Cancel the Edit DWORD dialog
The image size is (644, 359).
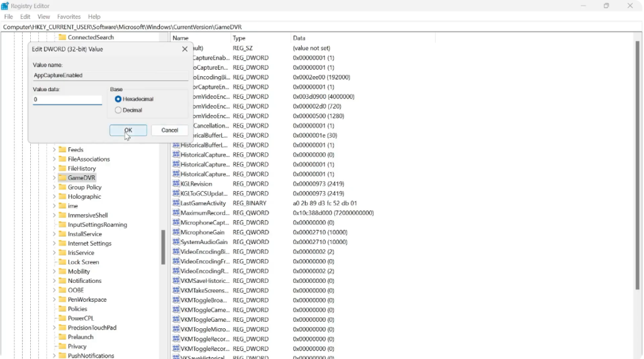170,130
